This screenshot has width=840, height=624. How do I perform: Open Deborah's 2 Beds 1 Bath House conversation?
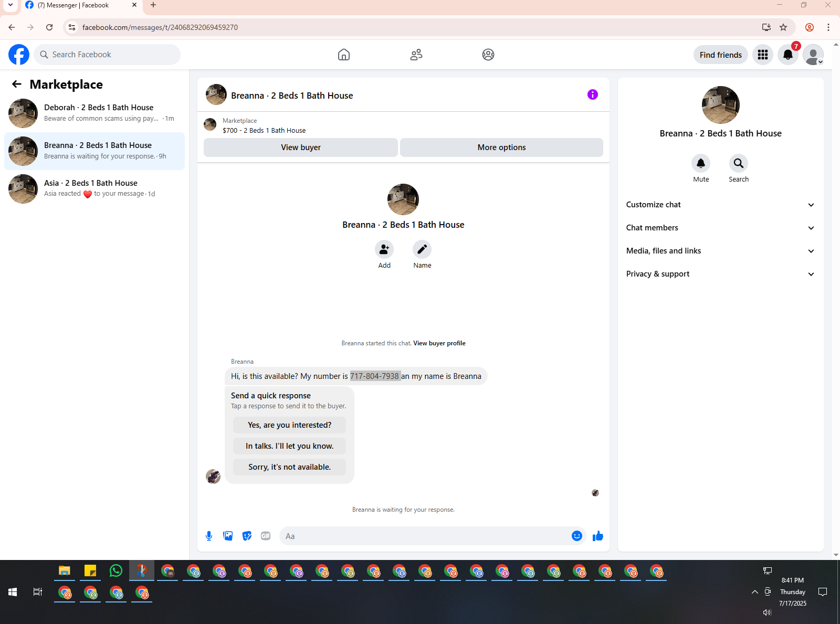tap(94, 113)
